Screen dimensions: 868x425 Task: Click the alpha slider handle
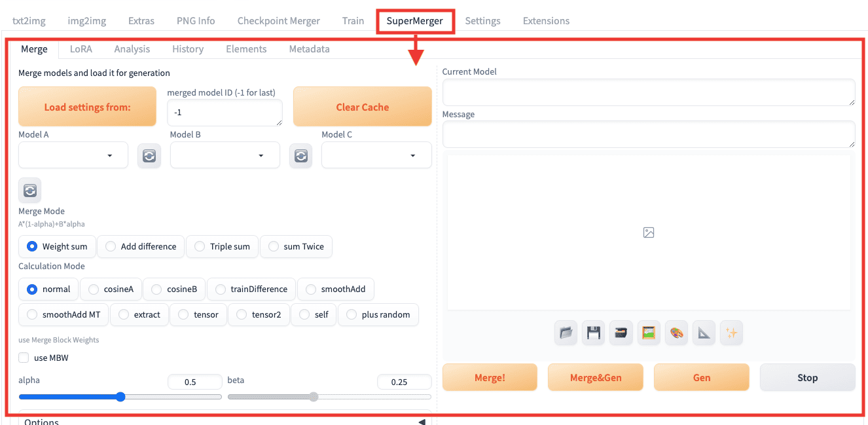click(x=120, y=396)
